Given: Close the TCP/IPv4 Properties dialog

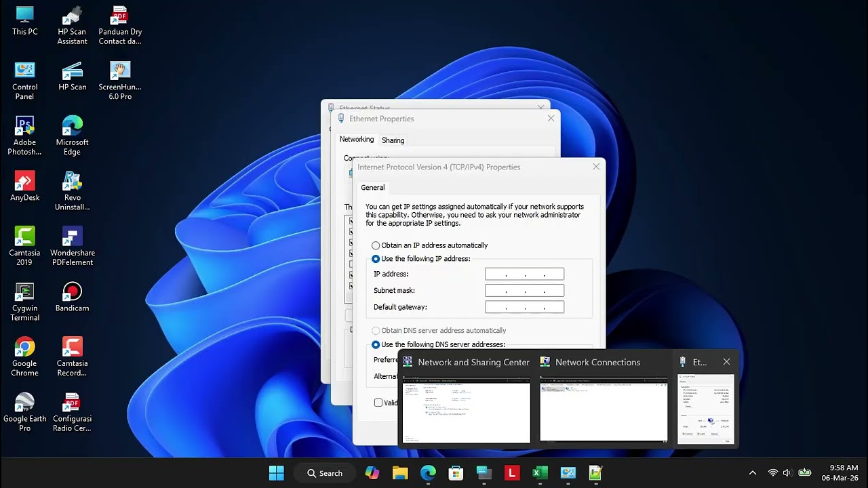Looking at the screenshot, I should (x=596, y=167).
